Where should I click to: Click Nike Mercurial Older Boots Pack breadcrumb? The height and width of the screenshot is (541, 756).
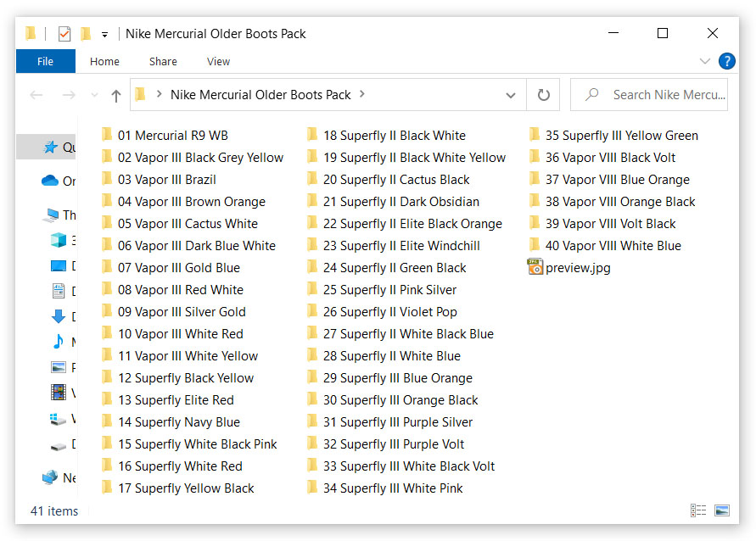(x=260, y=95)
